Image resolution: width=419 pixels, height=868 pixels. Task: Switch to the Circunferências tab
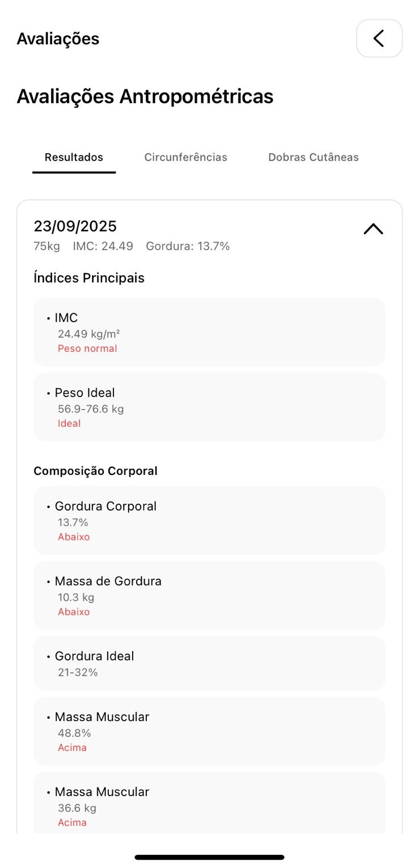point(185,157)
